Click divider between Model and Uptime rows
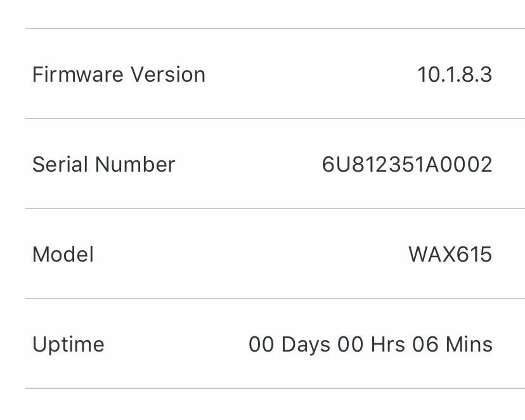This screenshot has width=525, height=420. click(275, 298)
